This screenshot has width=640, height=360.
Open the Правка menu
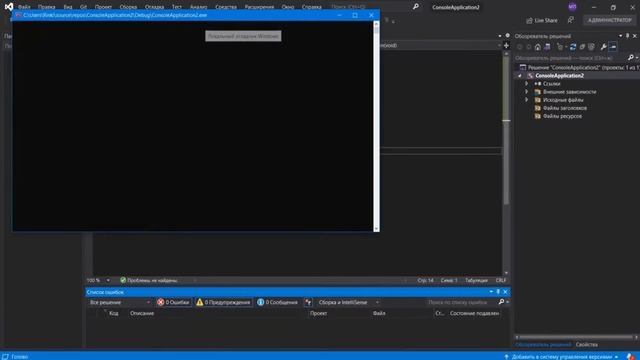(x=46, y=7)
